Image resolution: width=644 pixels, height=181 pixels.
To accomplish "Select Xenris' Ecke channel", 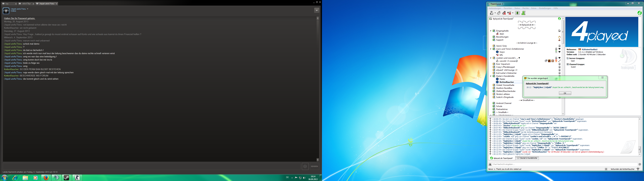I will [x=501, y=46].
